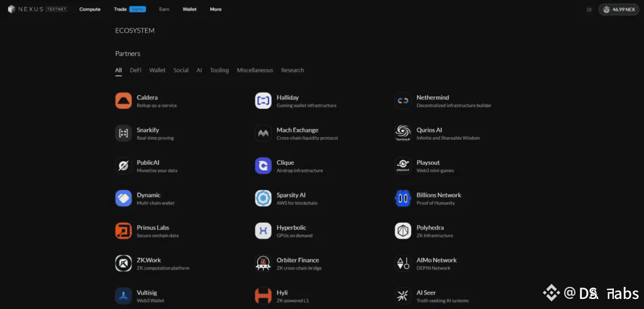644x309 pixels.
Task: Click the Nexus logo in header
Action: coord(25,9)
